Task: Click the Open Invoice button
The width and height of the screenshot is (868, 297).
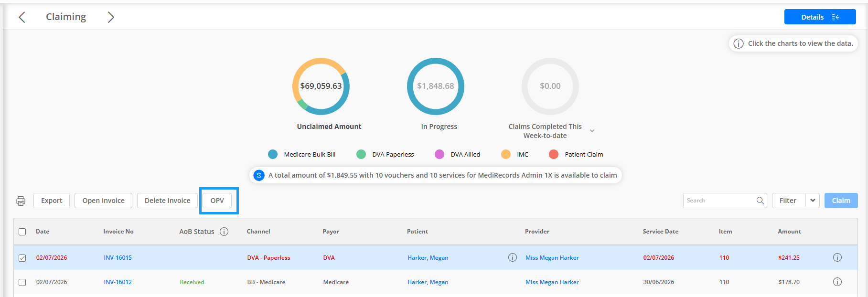Action: coord(104,201)
